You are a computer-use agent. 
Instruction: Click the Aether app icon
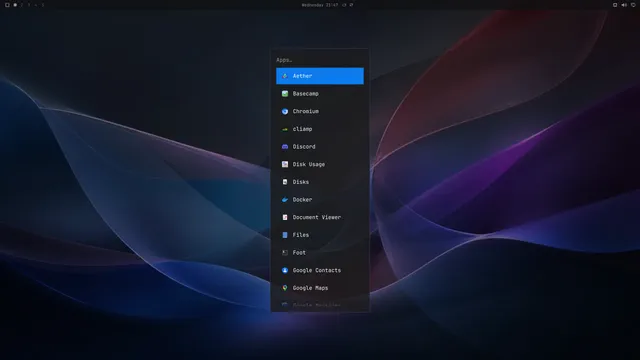285,76
